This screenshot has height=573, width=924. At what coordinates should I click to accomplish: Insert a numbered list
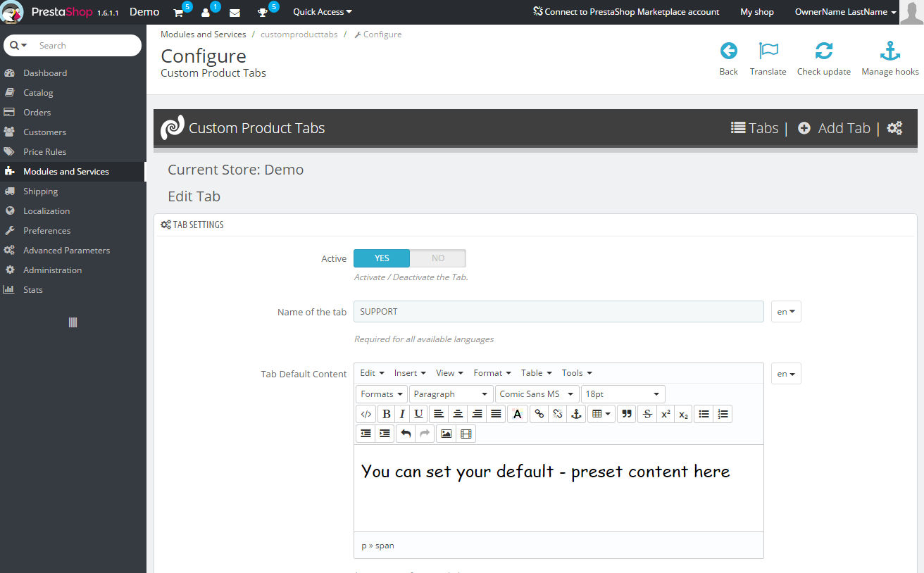click(723, 414)
